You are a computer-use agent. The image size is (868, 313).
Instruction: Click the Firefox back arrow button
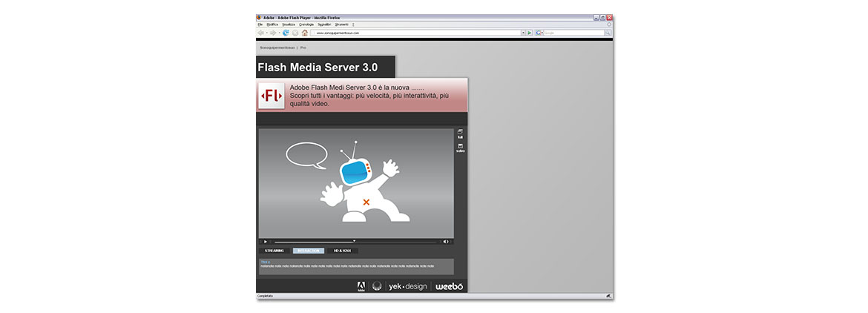[x=260, y=33]
